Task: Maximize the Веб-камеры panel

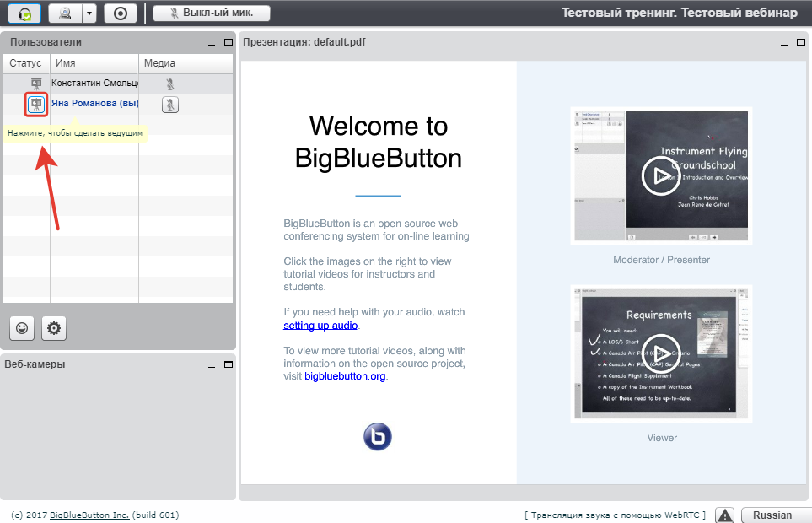Action: tap(229, 364)
